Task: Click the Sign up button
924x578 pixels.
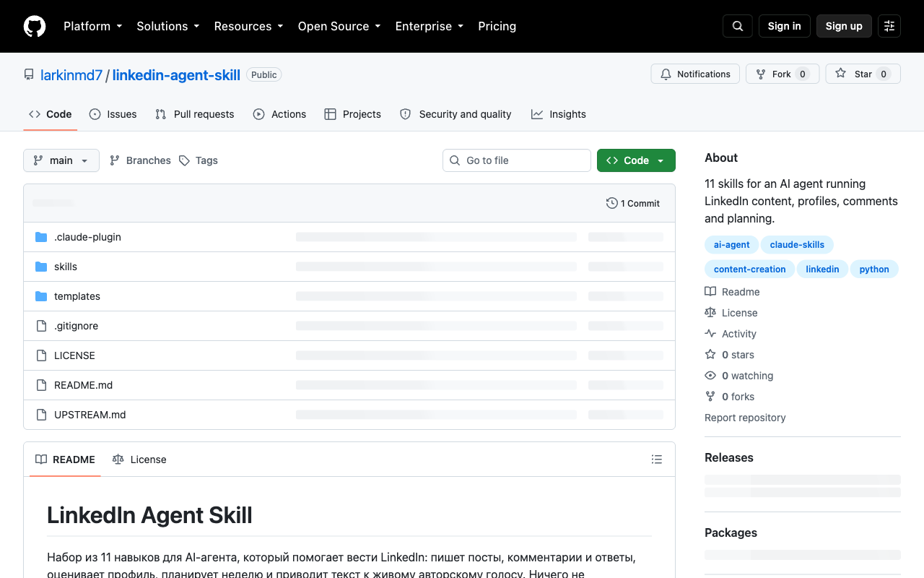Action: (x=844, y=26)
